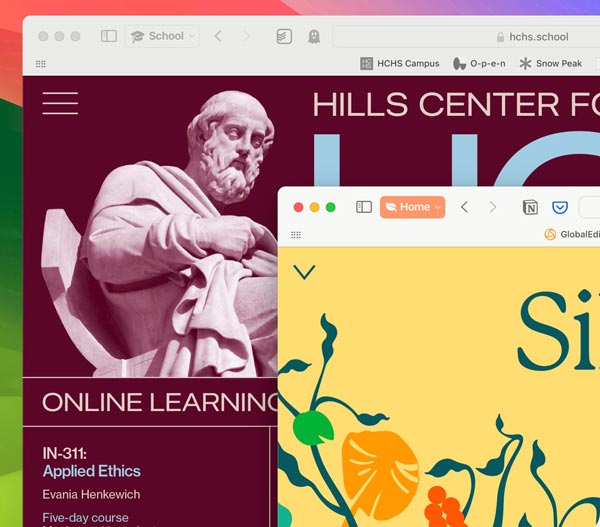The image size is (600, 527).
Task: Open HCHS Campus bookmark
Action: [x=399, y=64]
